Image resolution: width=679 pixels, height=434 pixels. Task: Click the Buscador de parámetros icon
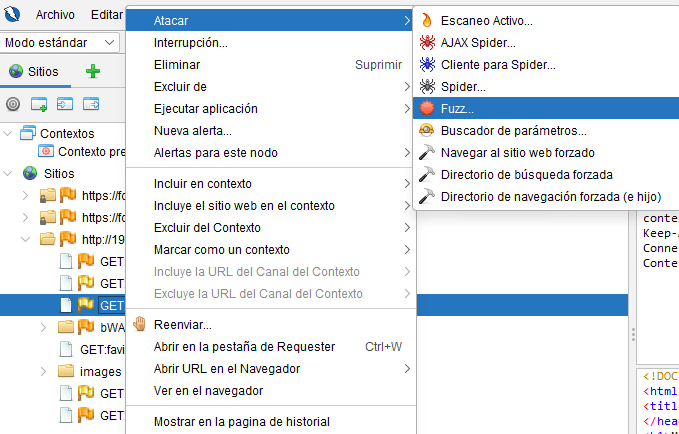tap(427, 131)
